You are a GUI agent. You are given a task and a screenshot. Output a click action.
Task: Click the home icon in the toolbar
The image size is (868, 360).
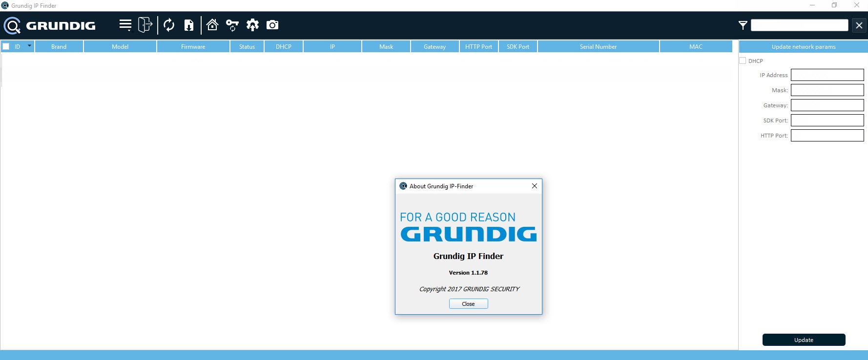212,25
